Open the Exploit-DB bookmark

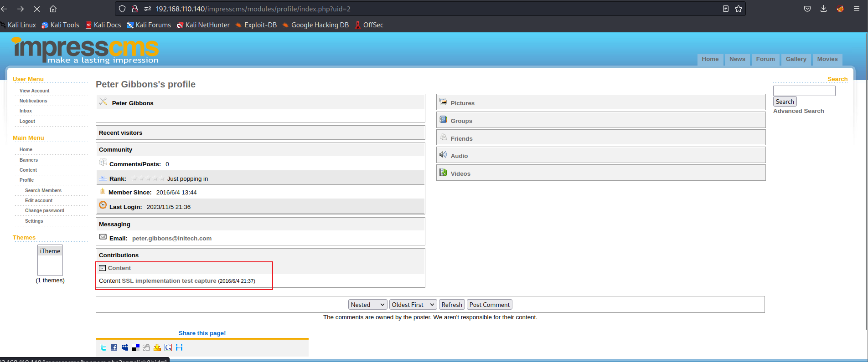tap(256, 25)
